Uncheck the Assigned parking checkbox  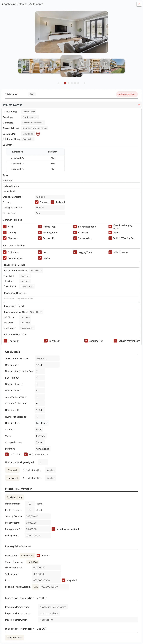pos(52,202)
